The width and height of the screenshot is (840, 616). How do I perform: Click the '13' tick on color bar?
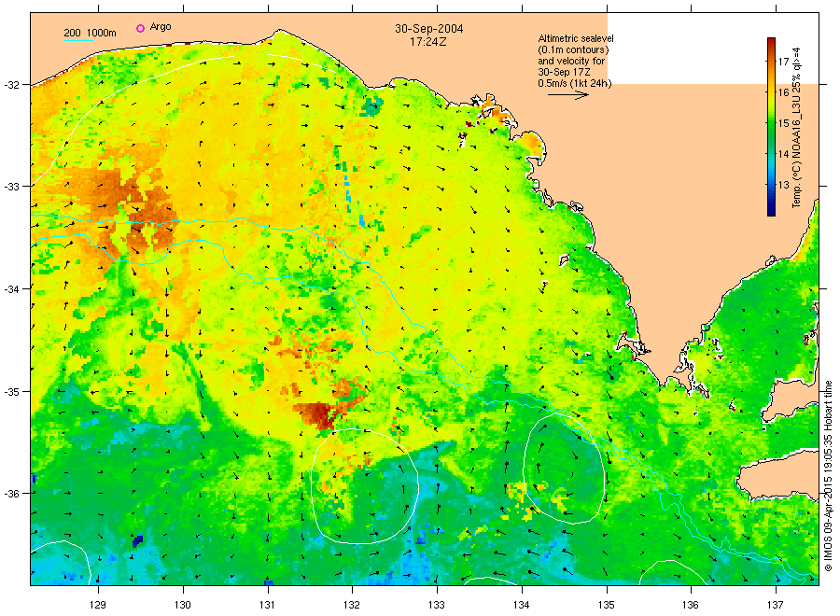coord(783,186)
